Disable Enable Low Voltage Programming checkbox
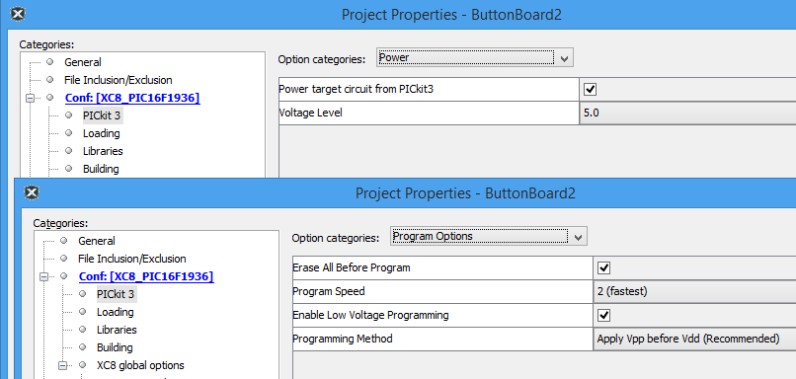Image resolution: width=796 pixels, height=379 pixels. 604,316
